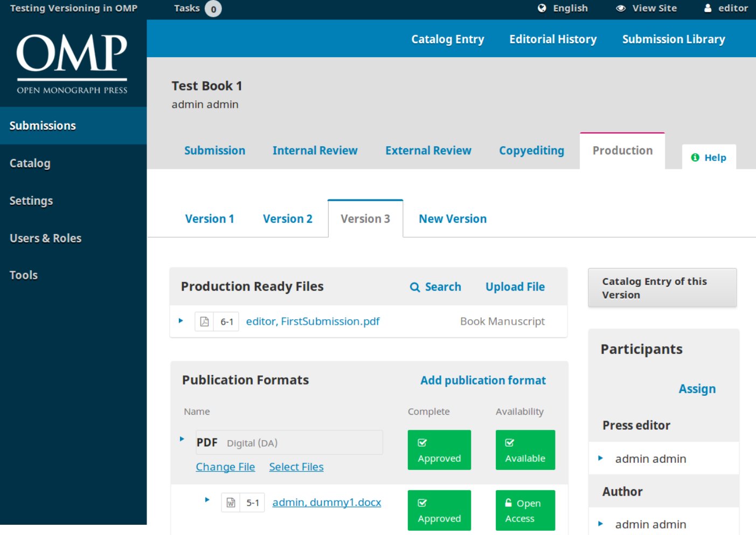The height and width of the screenshot is (535, 756).
Task: Click Assign in Participants panel
Action: click(x=697, y=389)
